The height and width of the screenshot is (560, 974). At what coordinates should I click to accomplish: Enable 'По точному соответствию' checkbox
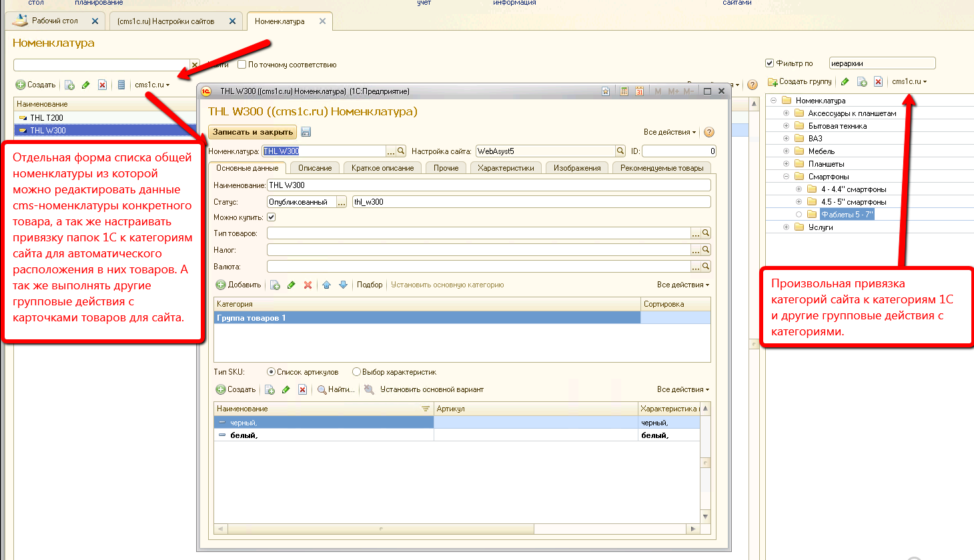(242, 65)
